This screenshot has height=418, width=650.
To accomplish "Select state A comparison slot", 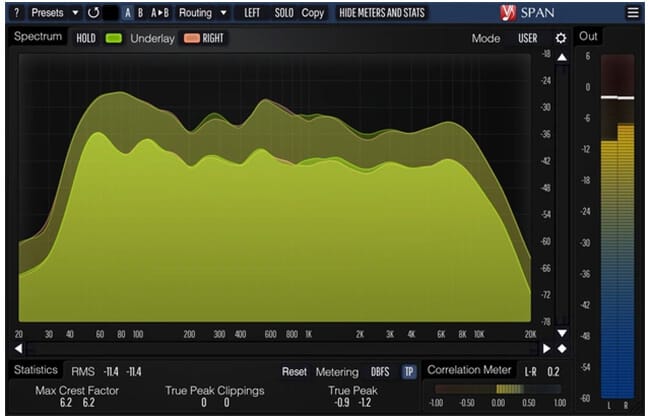I will 128,13.
